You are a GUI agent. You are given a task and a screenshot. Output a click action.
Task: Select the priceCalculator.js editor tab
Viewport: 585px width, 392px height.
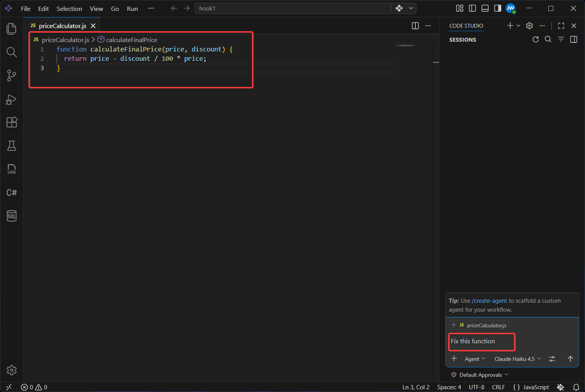tap(62, 26)
